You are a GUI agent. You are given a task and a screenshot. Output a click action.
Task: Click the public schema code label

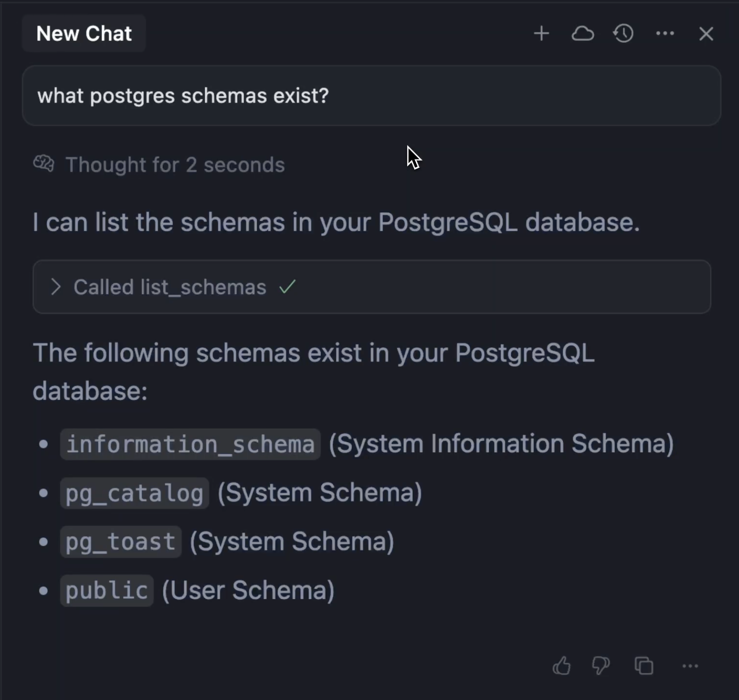[x=106, y=591]
